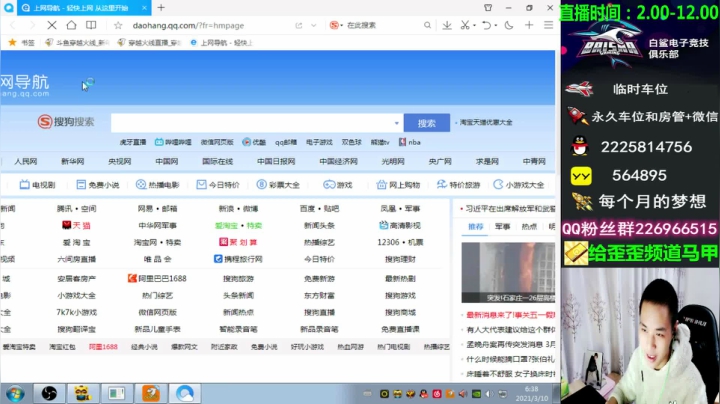The image size is (720, 404).
Task: Open the 虎牙直播 quick link
Action: [x=133, y=142]
